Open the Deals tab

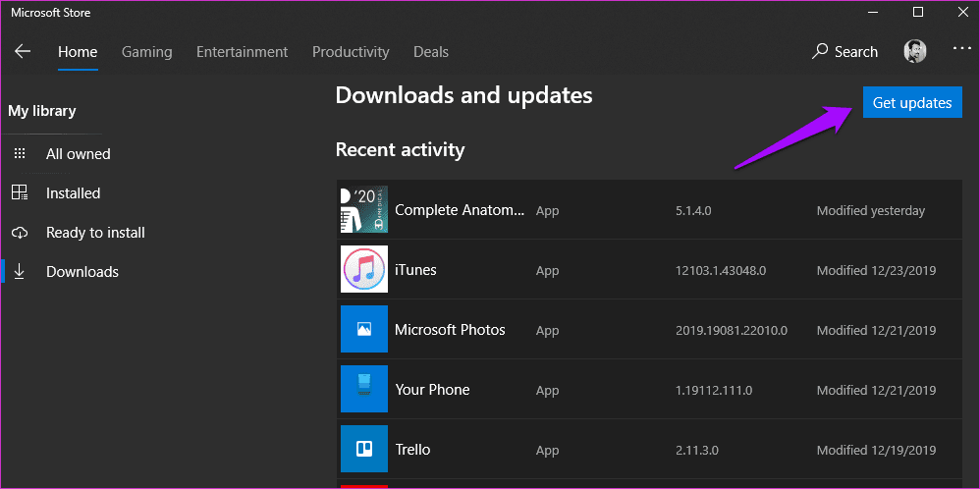point(431,52)
